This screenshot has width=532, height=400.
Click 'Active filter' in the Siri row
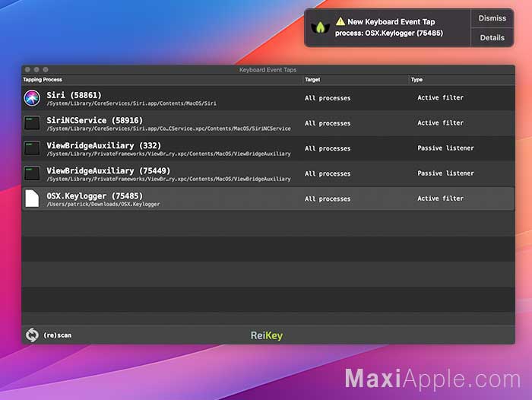coord(440,98)
